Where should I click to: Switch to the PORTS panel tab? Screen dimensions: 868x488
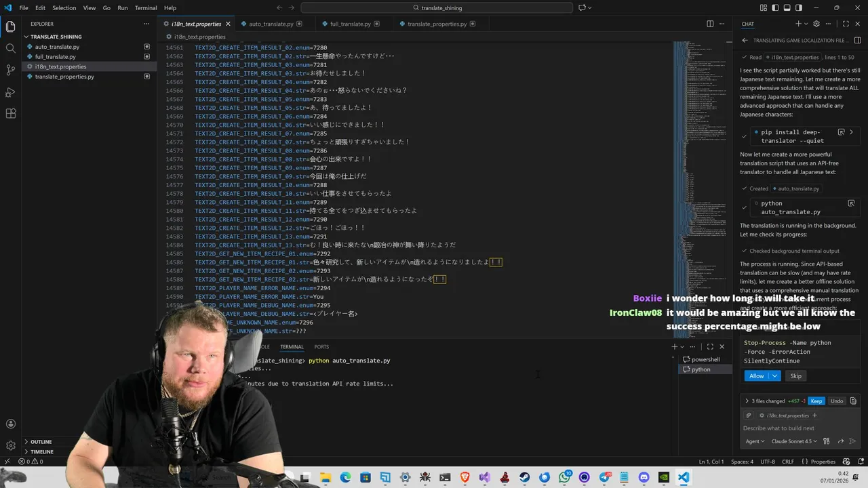pyautogui.click(x=321, y=346)
